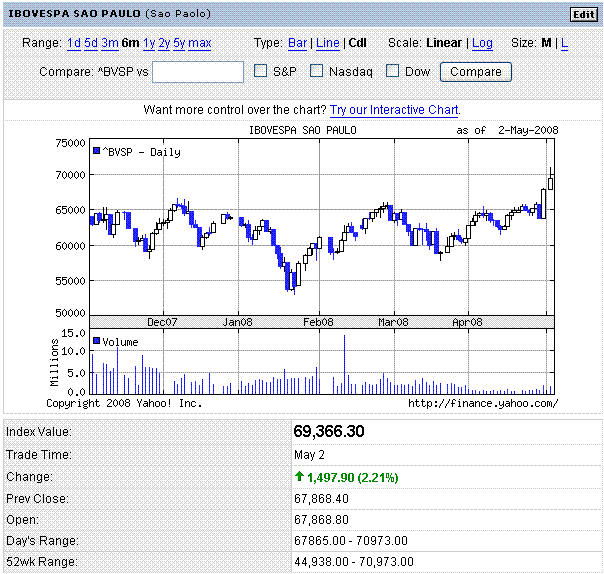
Task: Click the blue ^BVSP Daily legend swatch
Action: click(96, 151)
